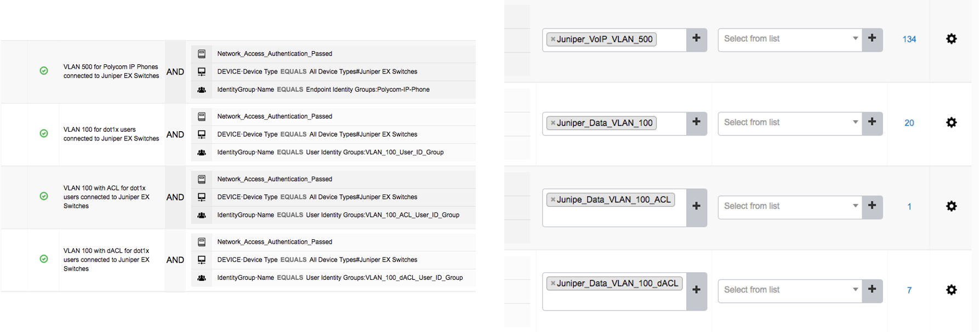Remove the Juniper_Data_VLAN_100_dACL profile tag
The image size is (980, 332).
[x=553, y=284]
